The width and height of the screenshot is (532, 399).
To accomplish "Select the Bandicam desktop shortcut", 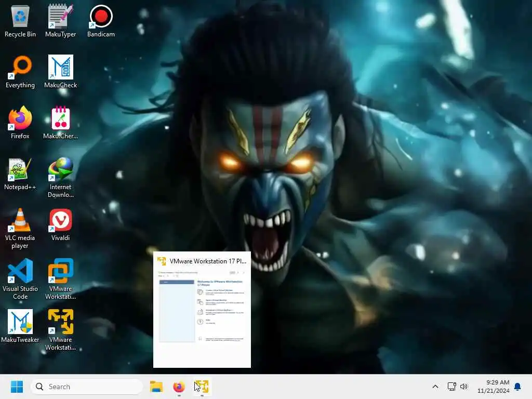I will point(101,21).
